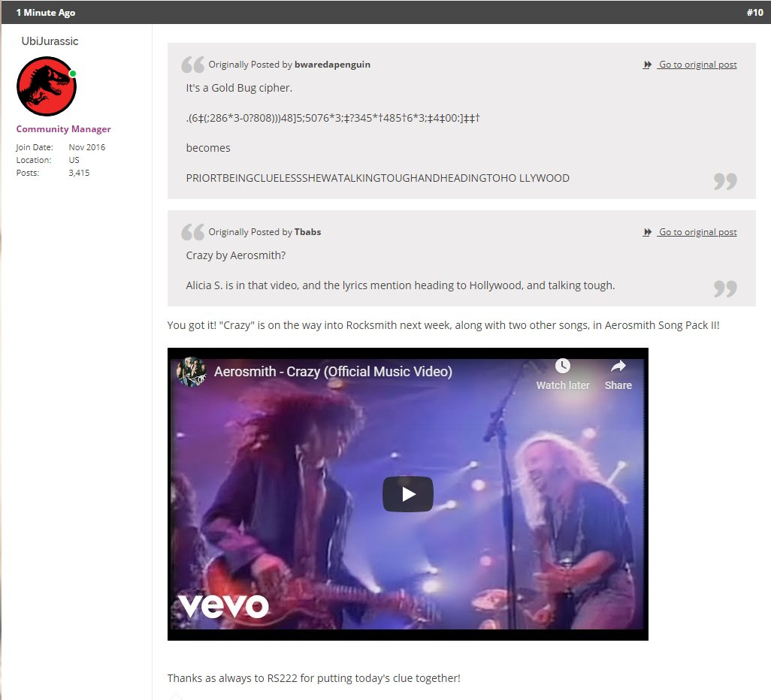Click the decoded PRIORTBEING cipher text
771x700 pixels.
pyautogui.click(x=378, y=178)
